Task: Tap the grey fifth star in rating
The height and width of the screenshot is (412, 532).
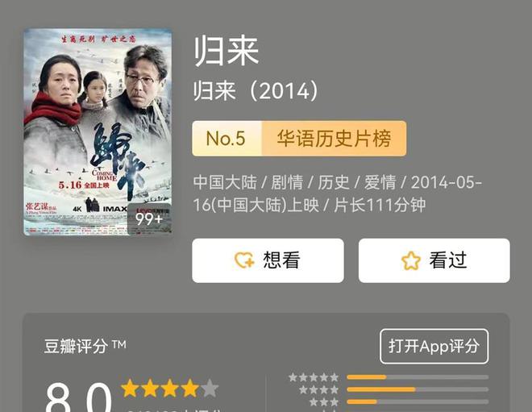Action: (210, 389)
